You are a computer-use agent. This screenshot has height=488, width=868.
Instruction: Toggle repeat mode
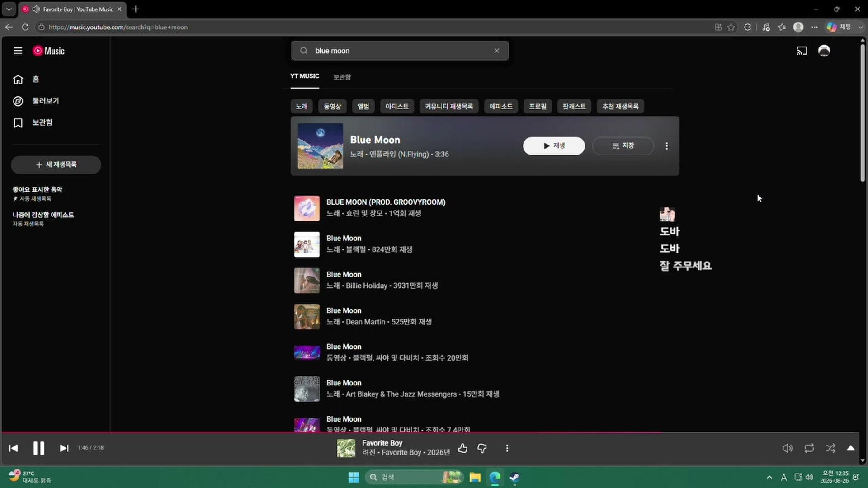point(809,448)
